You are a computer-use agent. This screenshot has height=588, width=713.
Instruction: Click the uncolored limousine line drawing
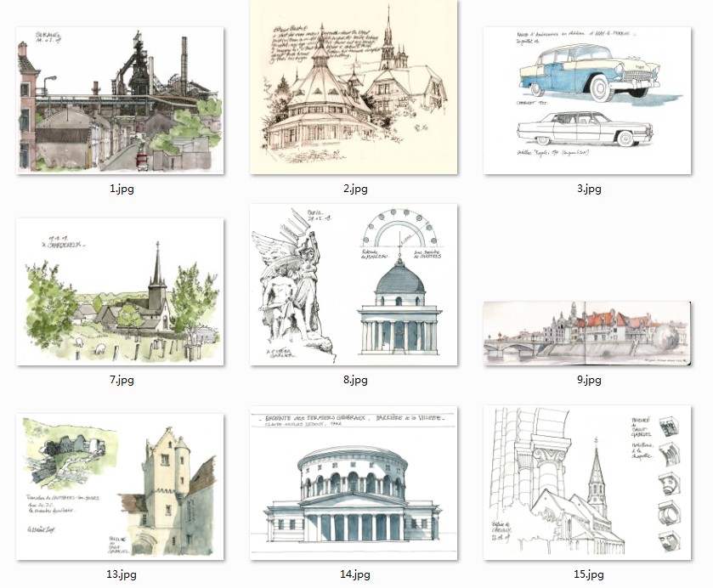point(584,129)
